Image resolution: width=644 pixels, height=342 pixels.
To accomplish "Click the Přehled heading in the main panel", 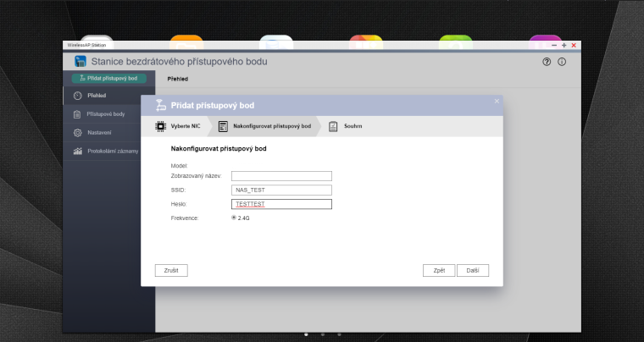I will pos(177,79).
